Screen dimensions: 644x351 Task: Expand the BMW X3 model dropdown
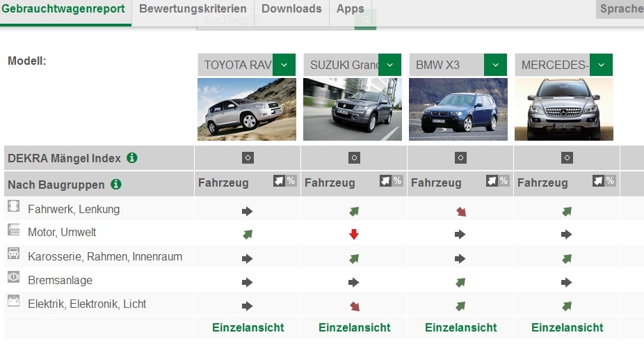pos(495,65)
